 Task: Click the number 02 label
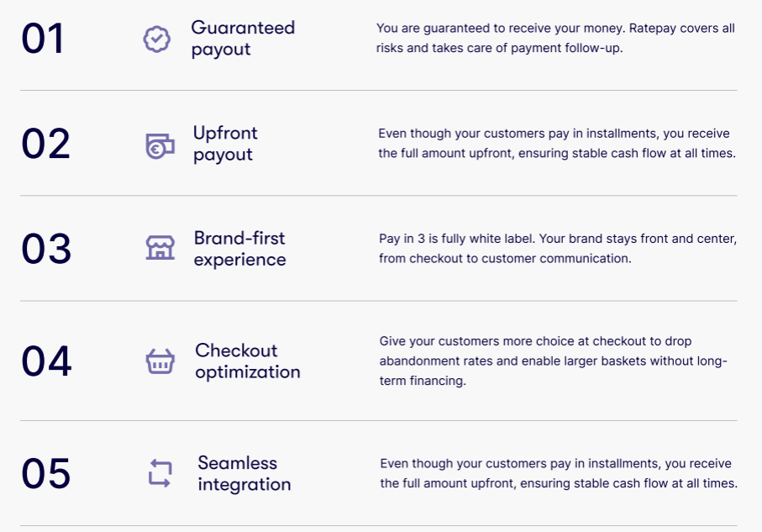(45, 145)
